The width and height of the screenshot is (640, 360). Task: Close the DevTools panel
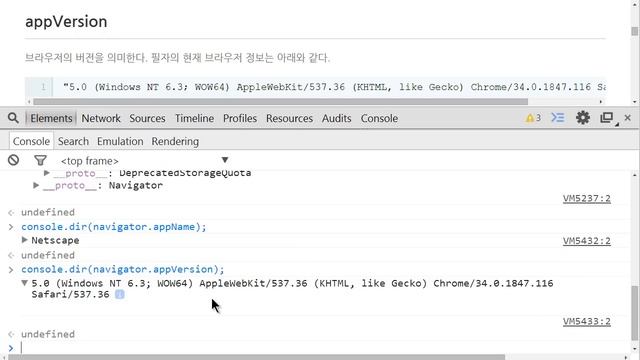[628, 118]
